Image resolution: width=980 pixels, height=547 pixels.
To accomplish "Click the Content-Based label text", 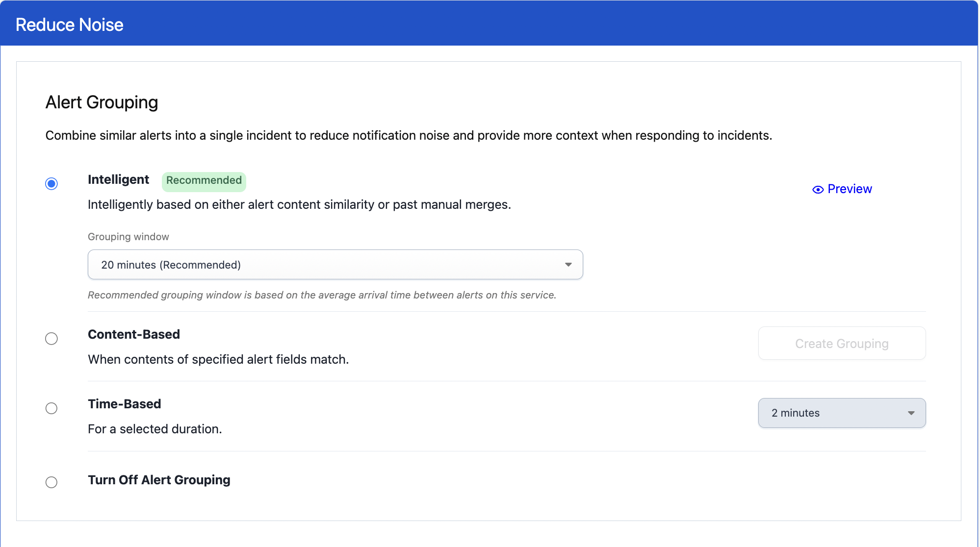I will pyautogui.click(x=133, y=334).
